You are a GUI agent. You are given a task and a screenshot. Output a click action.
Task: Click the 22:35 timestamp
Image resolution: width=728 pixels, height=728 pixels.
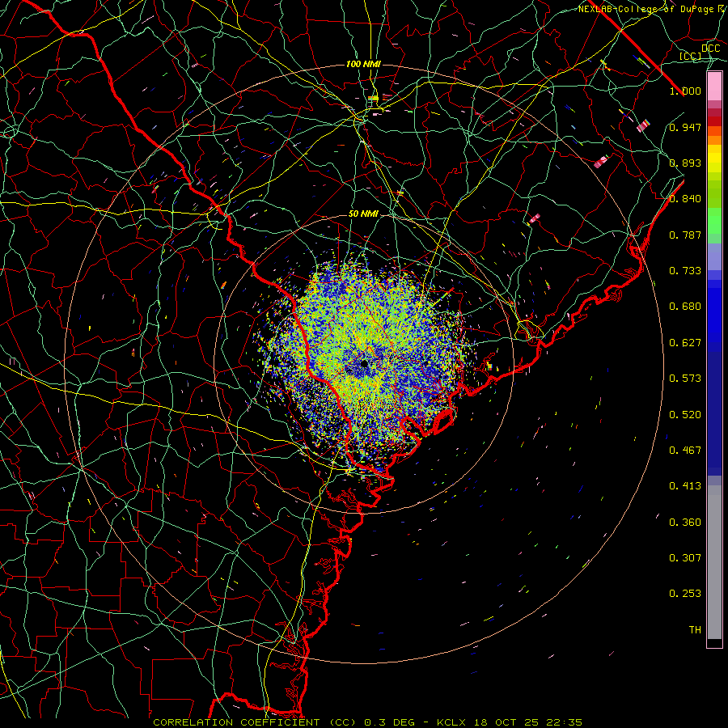(565, 722)
